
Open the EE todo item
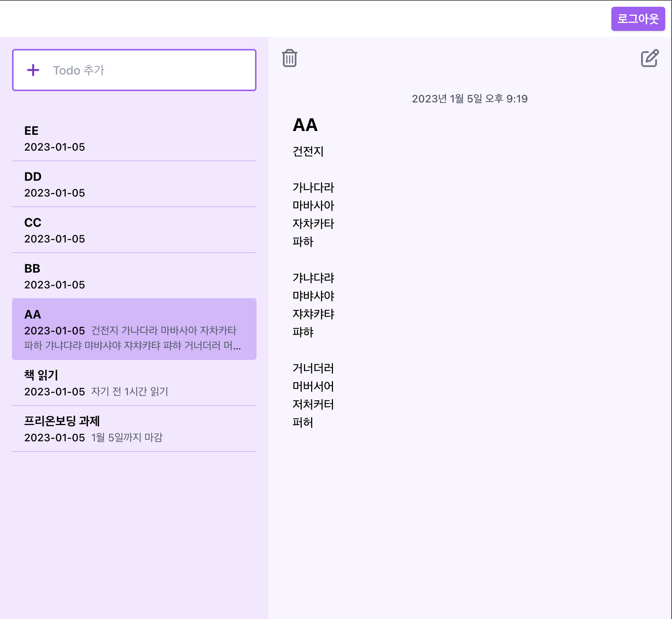point(134,138)
